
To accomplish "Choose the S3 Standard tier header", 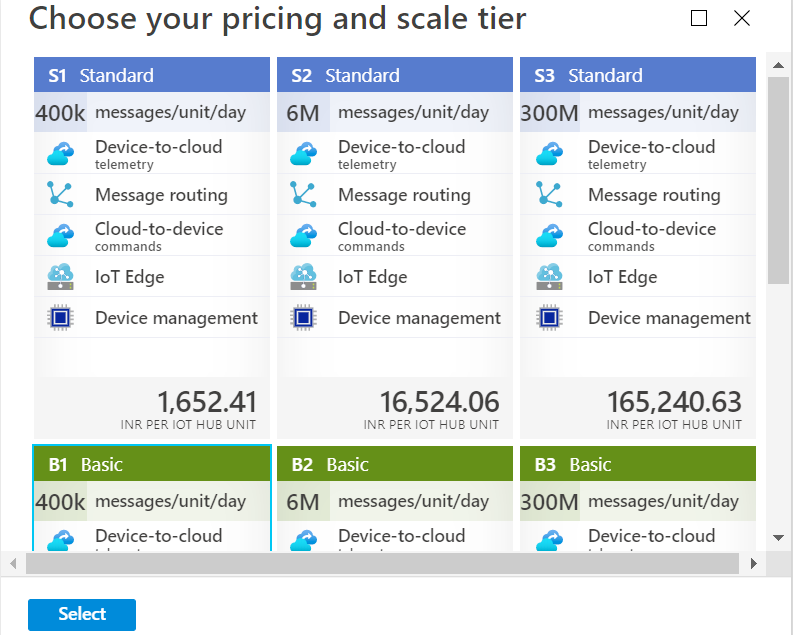I will [x=637, y=75].
